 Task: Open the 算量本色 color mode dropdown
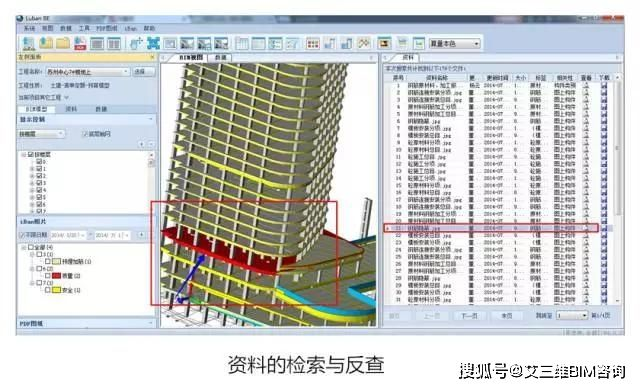click(x=455, y=43)
